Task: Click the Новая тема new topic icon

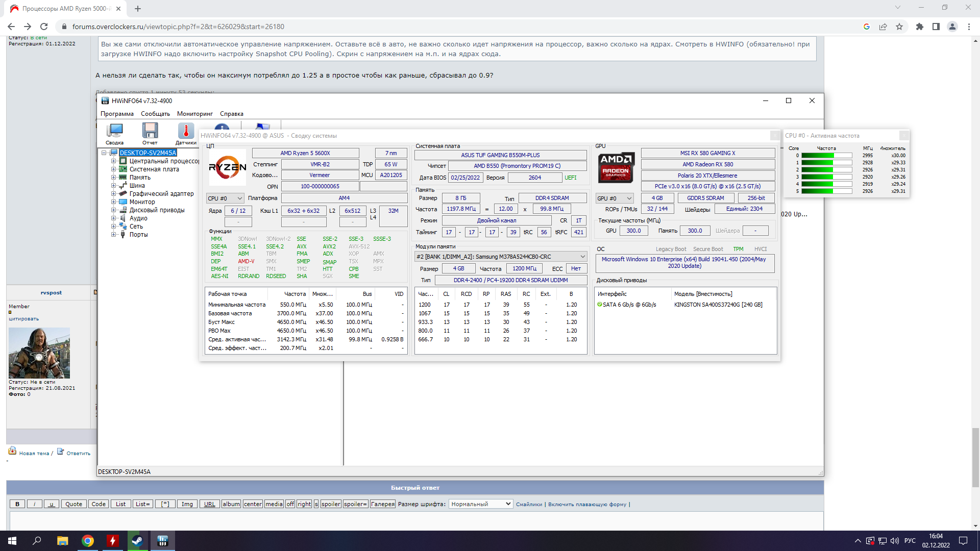Action: pos(12,451)
